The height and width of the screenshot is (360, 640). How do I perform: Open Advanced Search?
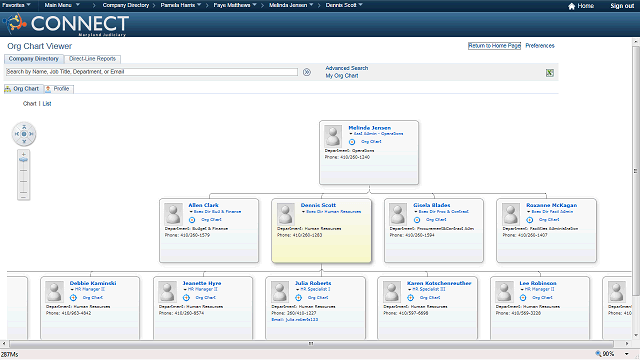(347, 68)
